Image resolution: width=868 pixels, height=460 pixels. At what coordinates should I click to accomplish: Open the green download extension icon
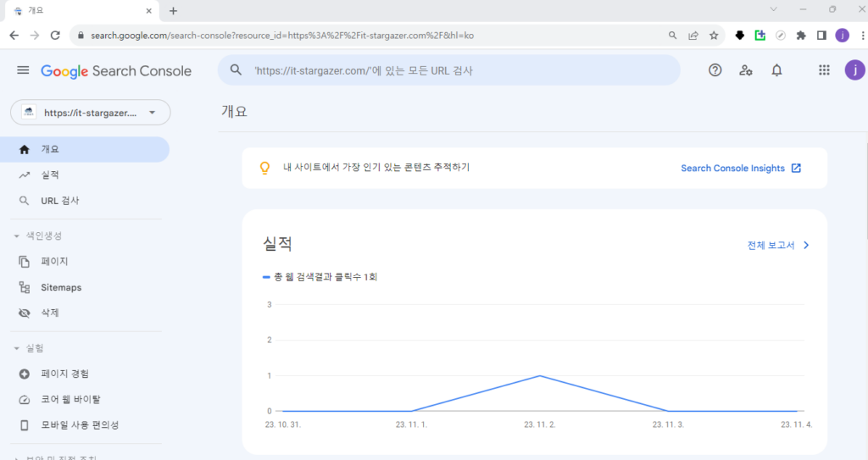[760, 36]
